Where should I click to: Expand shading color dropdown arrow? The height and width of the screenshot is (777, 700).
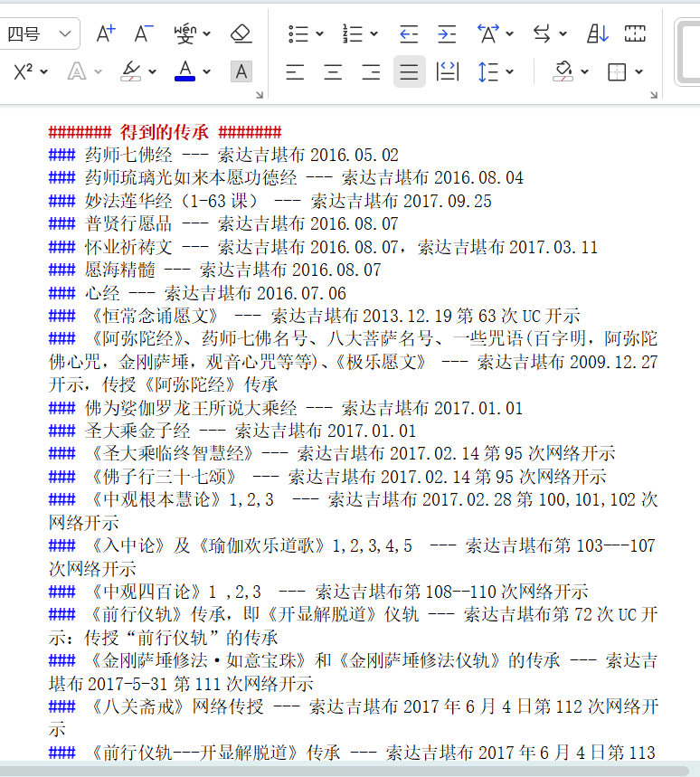point(584,71)
